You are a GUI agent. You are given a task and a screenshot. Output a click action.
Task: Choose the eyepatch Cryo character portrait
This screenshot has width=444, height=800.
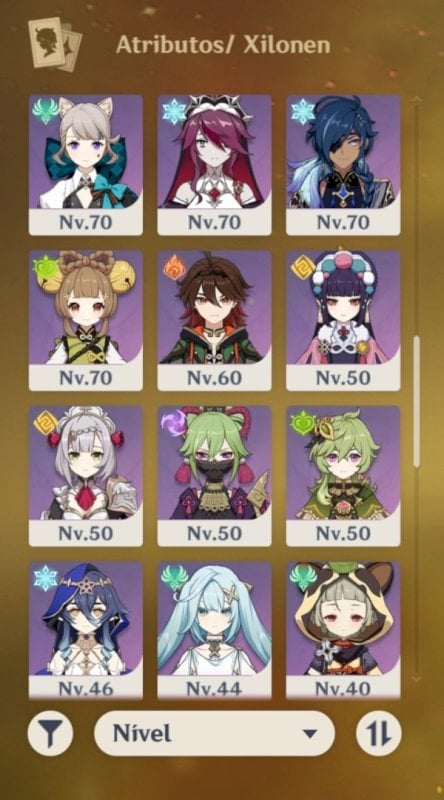point(343,165)
